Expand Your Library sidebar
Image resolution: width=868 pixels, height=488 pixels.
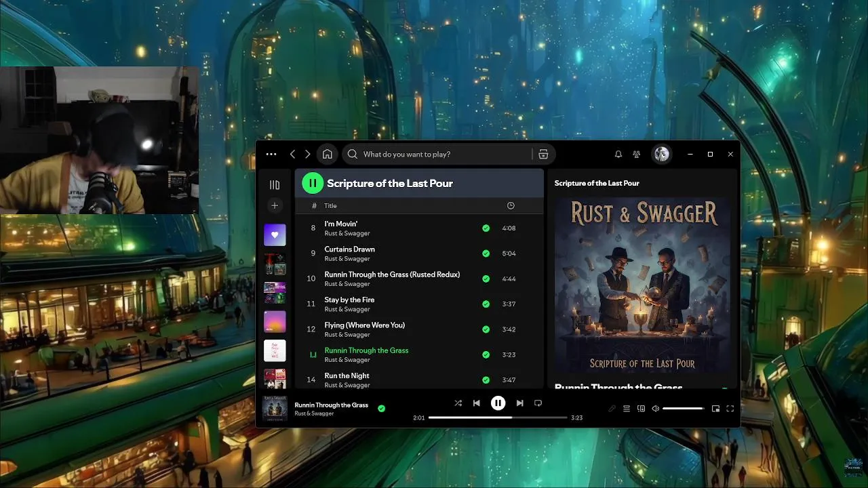275,184
